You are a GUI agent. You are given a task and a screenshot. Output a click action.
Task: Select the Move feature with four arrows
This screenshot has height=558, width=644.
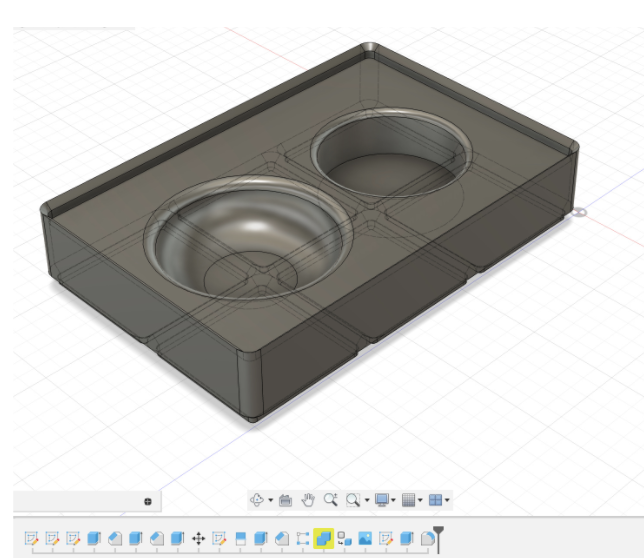click(x=198, y=538)
